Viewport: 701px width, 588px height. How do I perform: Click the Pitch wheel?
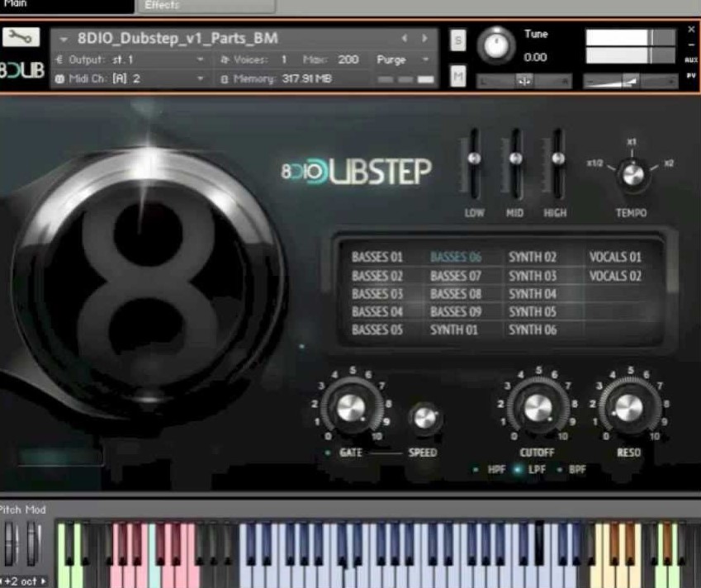tap(10, 543)
